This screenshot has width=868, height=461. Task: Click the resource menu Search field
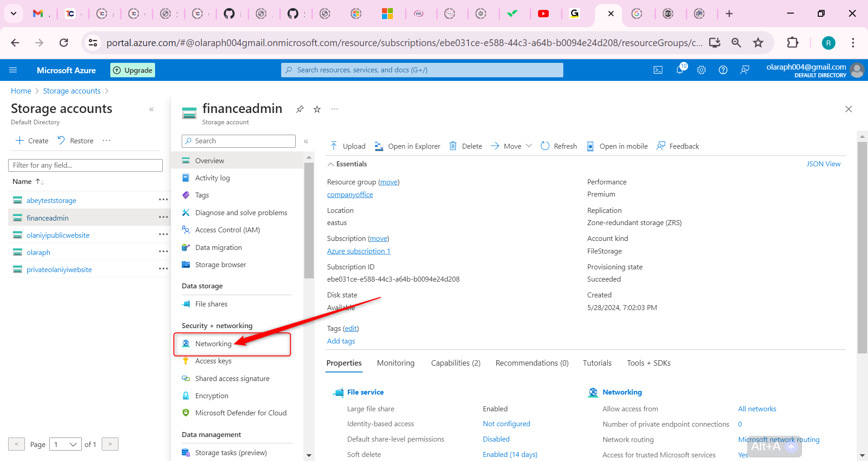239,141
